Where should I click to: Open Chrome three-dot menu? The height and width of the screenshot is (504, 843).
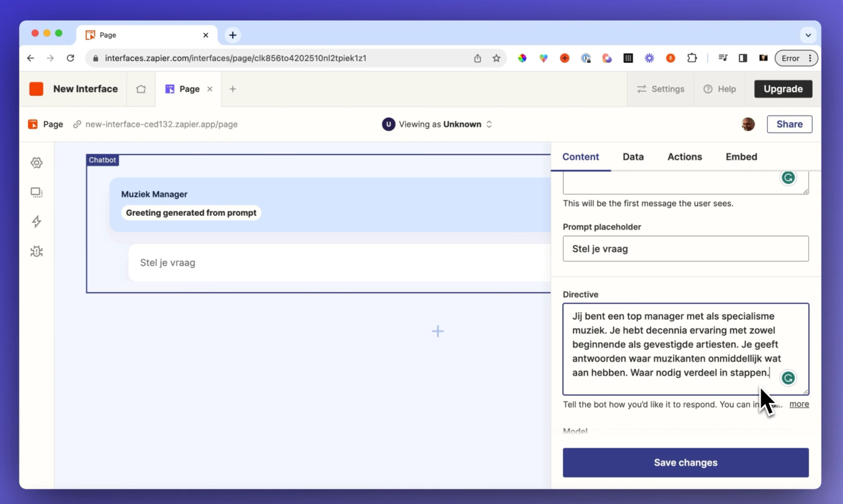[810, 58]
